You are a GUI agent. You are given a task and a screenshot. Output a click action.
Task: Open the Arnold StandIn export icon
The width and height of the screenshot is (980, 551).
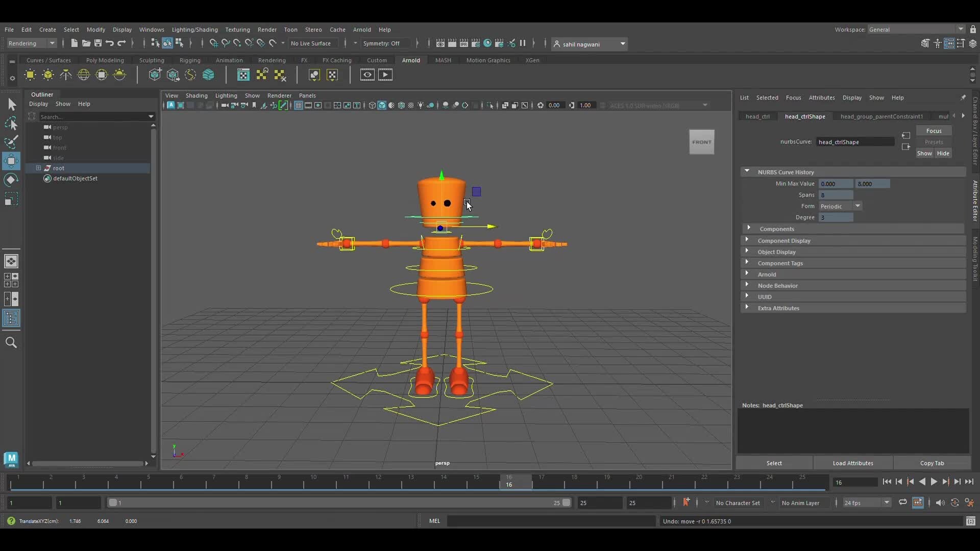click(173, 75)
